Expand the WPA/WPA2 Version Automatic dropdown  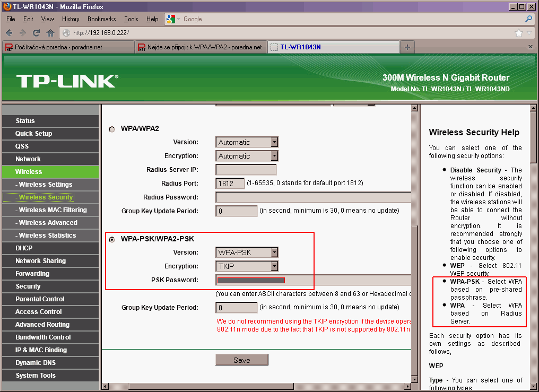247,142
